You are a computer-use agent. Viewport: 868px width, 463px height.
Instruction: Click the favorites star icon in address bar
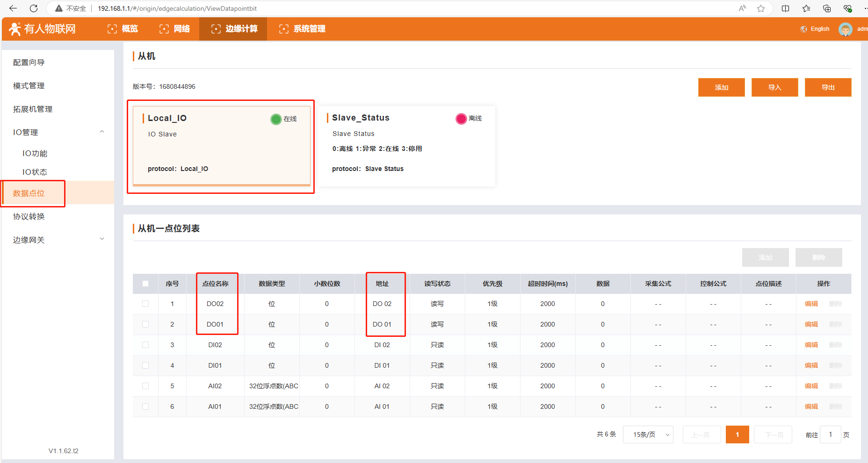coord(761,8)
